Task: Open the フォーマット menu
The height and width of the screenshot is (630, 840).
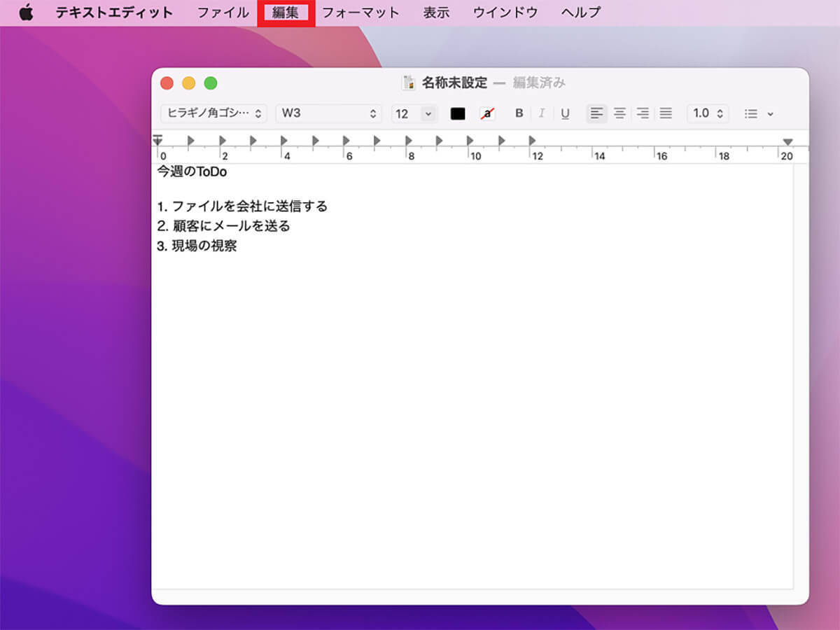Action: (x=360, y=13)
